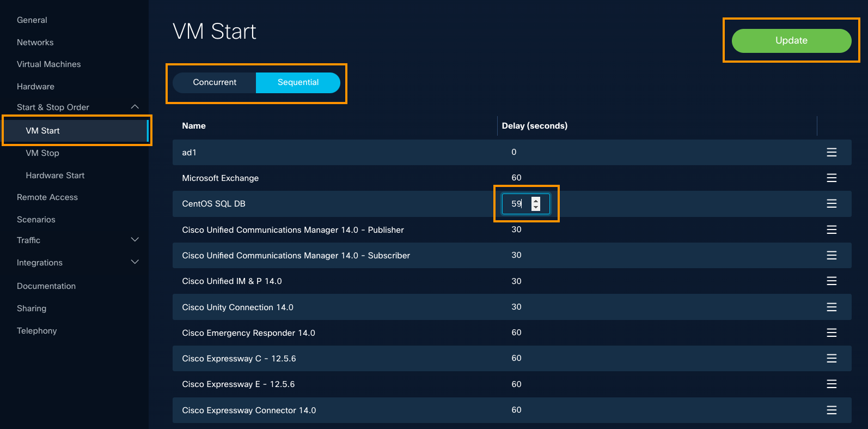Click reorder handle for CUCM 14.0 Publisher row
The height and width of the screenshot is (429, 868).
(832, 229)
